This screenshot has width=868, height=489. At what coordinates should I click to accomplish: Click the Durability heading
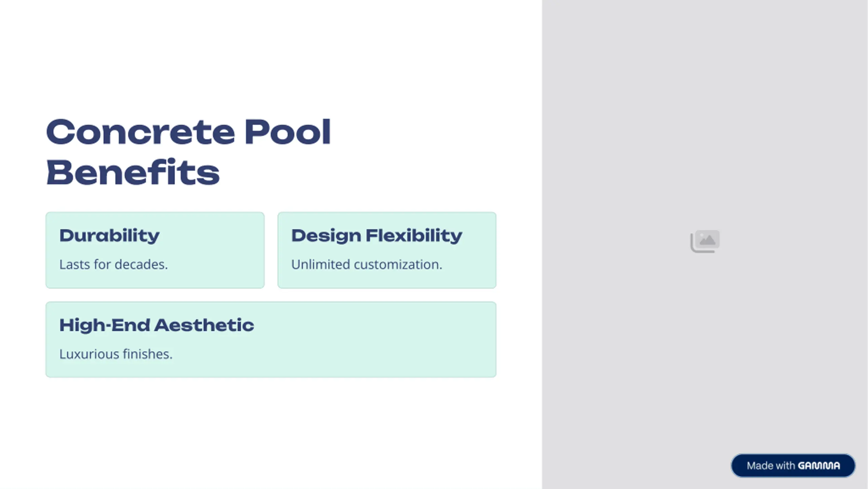(109, 236)
